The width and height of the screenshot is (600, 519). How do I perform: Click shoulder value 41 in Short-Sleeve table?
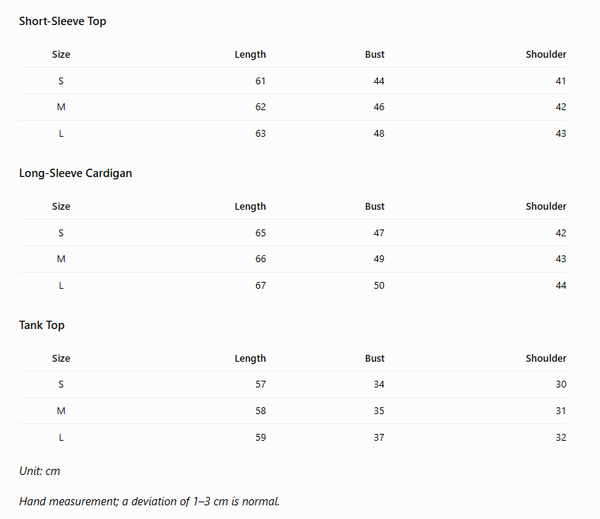(x=561, y=81)
